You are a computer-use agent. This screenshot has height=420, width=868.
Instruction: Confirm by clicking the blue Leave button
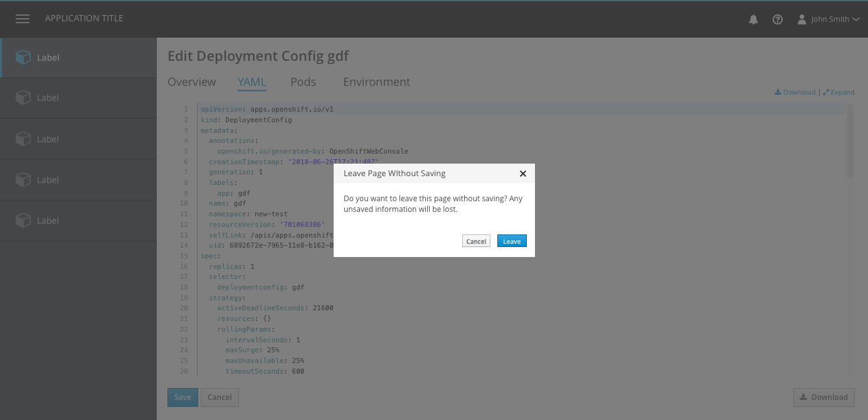pos(512,241)
